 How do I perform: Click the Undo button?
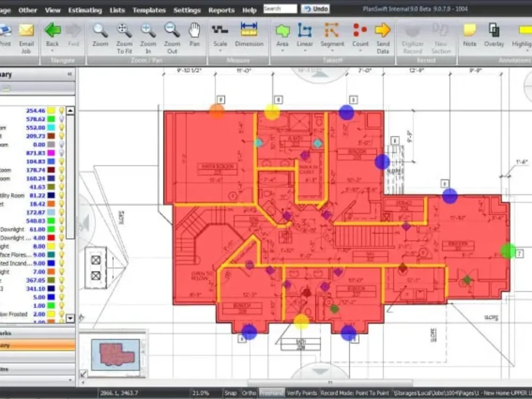(315, 9)
